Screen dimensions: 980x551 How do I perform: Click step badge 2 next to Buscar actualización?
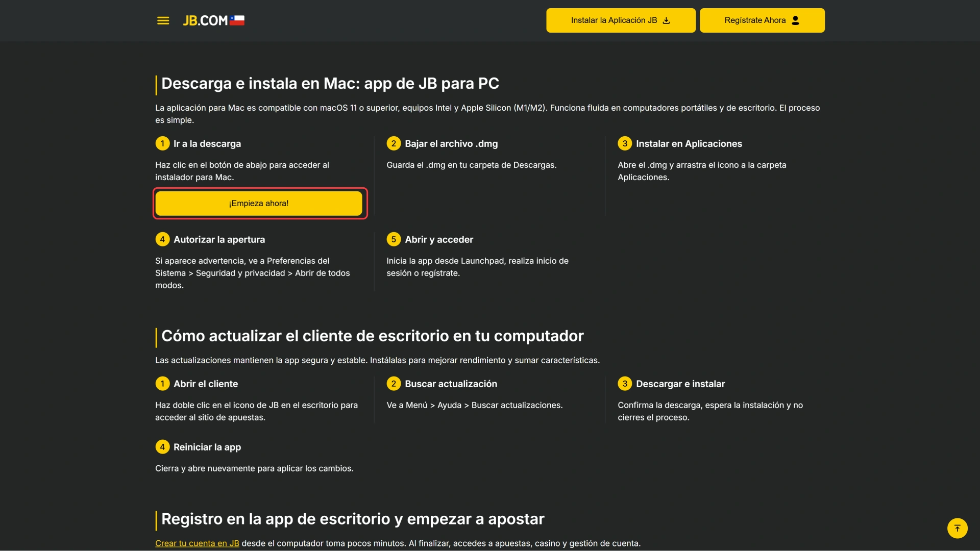point(394,384)
